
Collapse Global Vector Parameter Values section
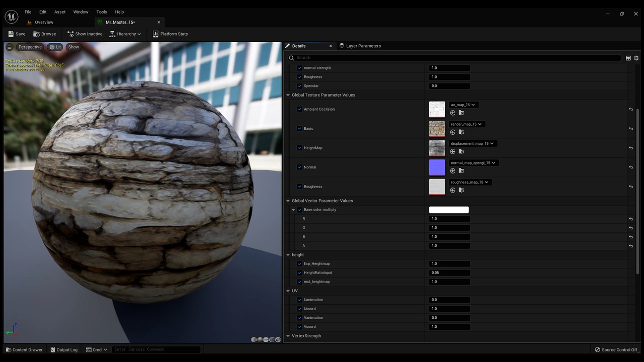pyautogui.click(x=288, y=201)
